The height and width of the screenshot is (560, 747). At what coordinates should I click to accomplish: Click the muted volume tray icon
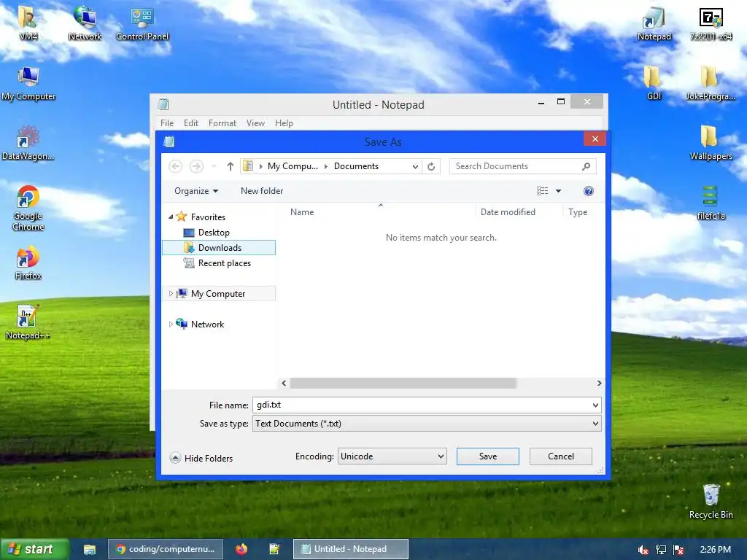coord(643,550)
